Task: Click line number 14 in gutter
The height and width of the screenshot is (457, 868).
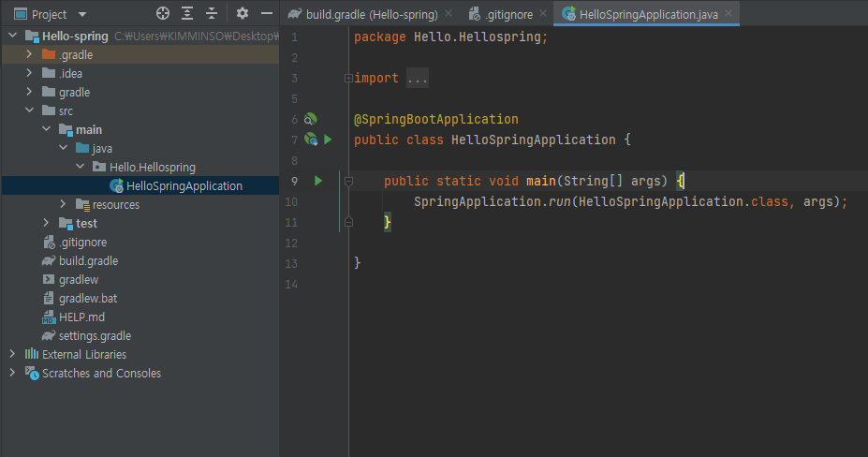Action: click(x=291, y=284)
